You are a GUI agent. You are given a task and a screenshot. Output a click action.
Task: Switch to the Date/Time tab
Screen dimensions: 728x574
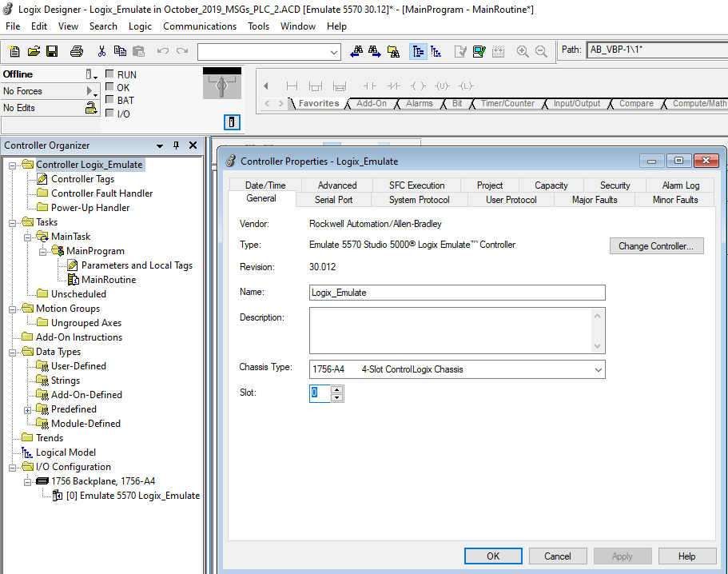[265, 185]
